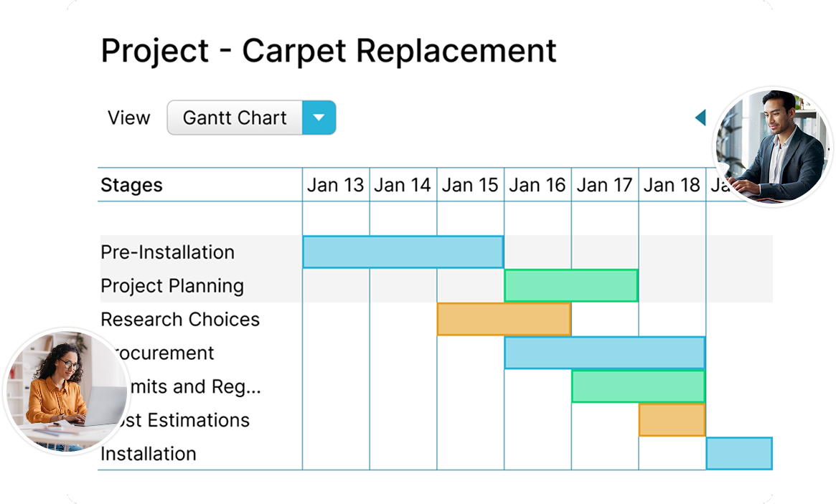Select the Permits green task bar
This screenshot has width=836, height=504.
point(638,386)
